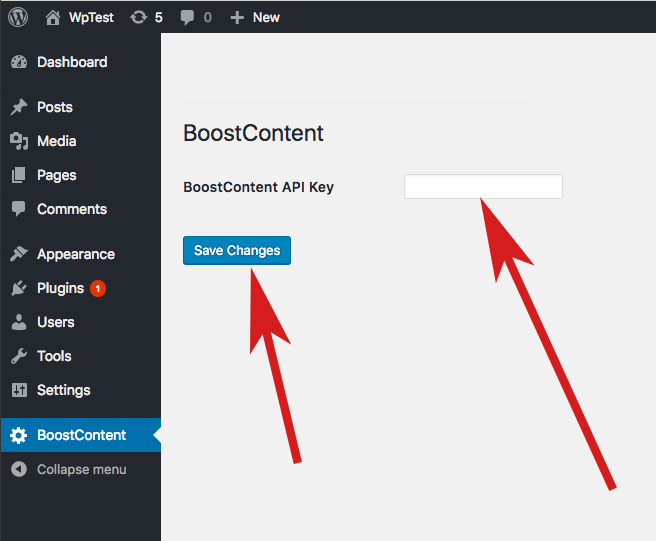Open the Comments sidebar menu

[x=71, y=209]
